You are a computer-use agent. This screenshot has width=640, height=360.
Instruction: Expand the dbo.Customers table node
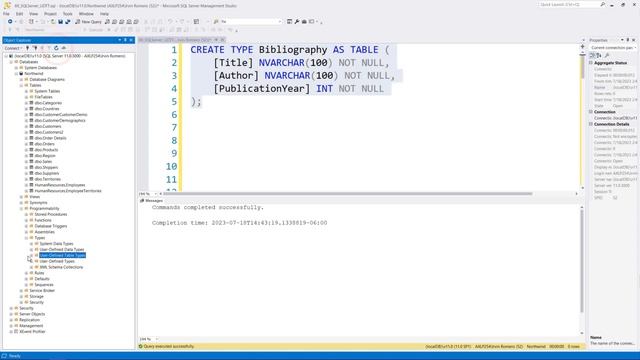(27, 127)
